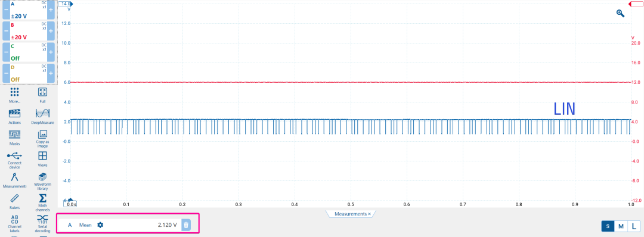Increase channel A input range

(51, 10)
